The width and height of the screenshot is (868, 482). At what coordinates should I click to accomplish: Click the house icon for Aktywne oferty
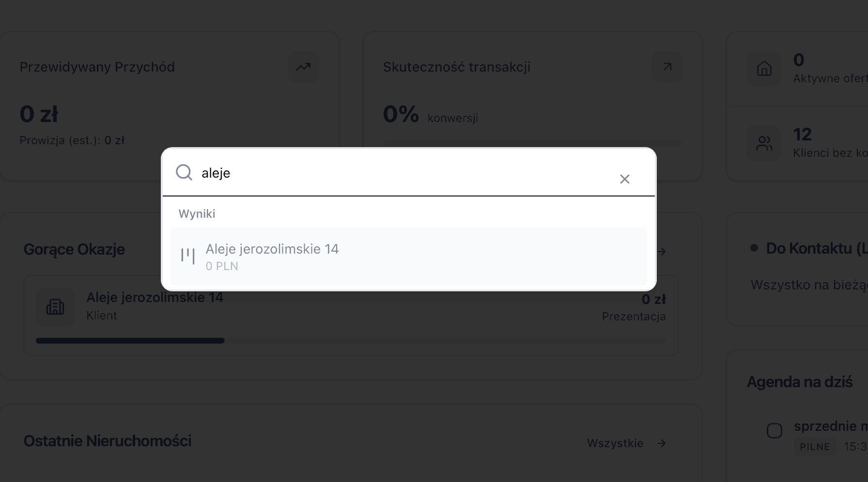(764, 69)
